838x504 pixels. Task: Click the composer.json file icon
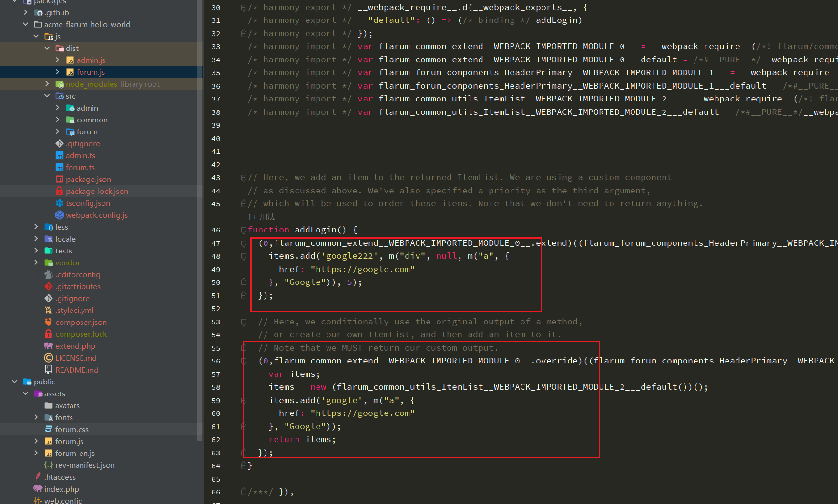pyautogui.click(x=49, y=322)
